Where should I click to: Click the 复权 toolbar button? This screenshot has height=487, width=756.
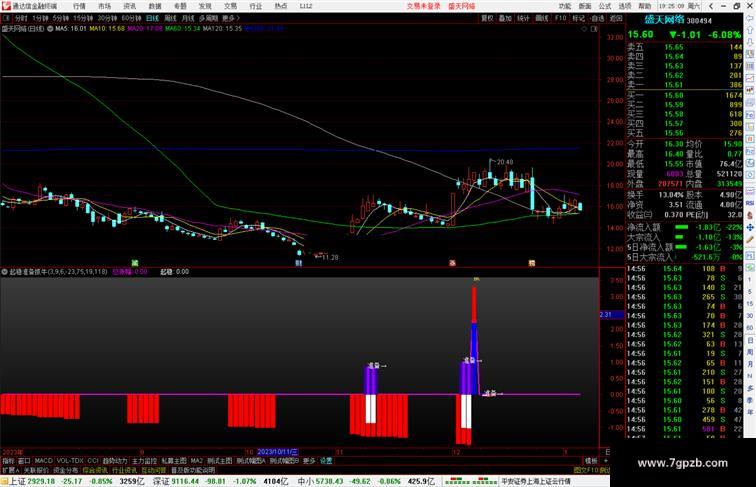click(487, 18)
